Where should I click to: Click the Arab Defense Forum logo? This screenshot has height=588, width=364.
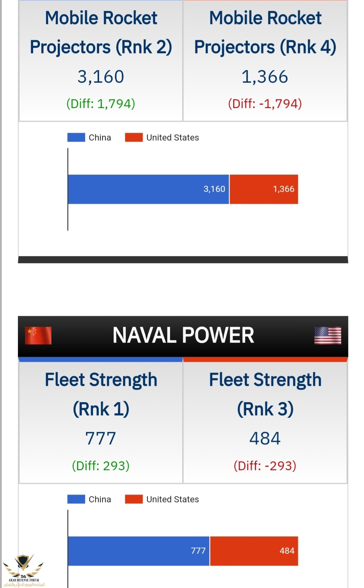(24, 570)
